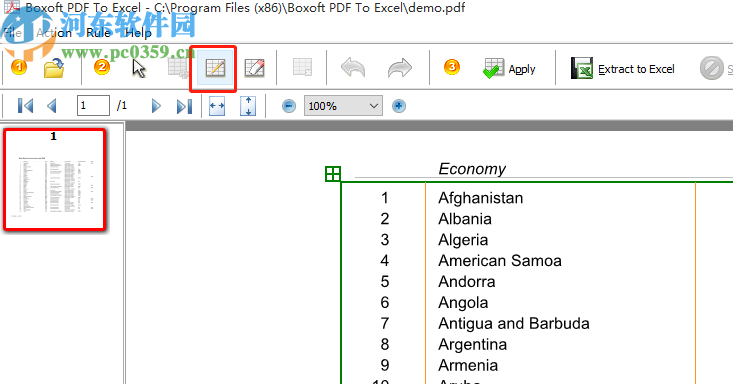Click the delete table icon
This screenshot has width=733, height=384.
coord(302,67)
